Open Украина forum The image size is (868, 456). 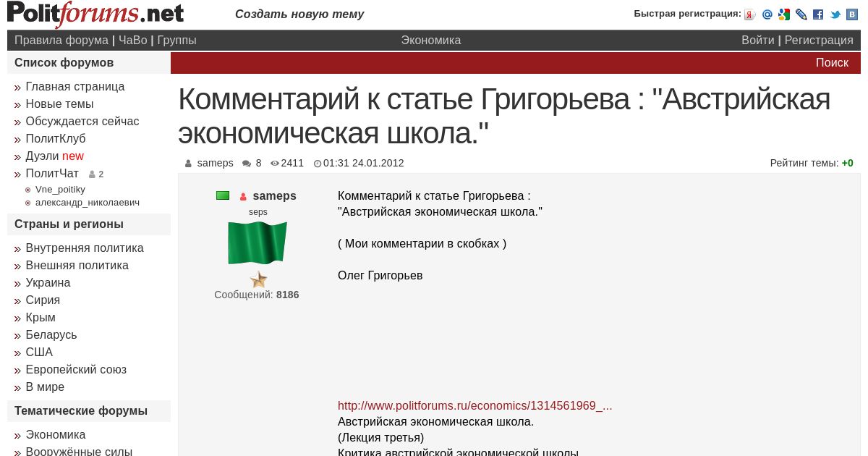pos(48,283)
